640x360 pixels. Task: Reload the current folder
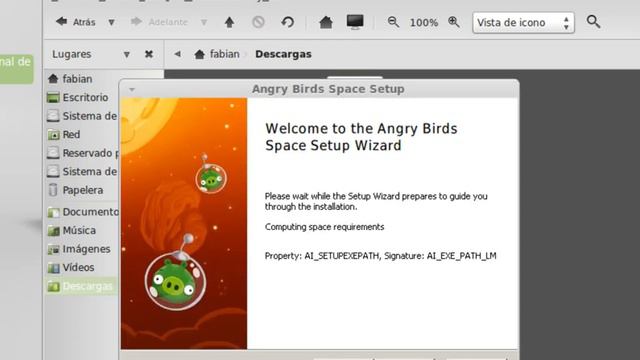coord(288,22)
